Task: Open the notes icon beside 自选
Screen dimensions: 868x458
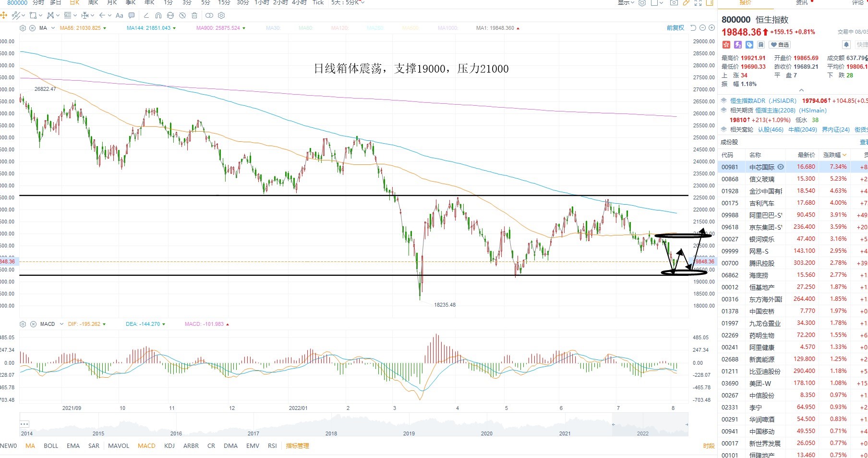Action: point(761,45)
